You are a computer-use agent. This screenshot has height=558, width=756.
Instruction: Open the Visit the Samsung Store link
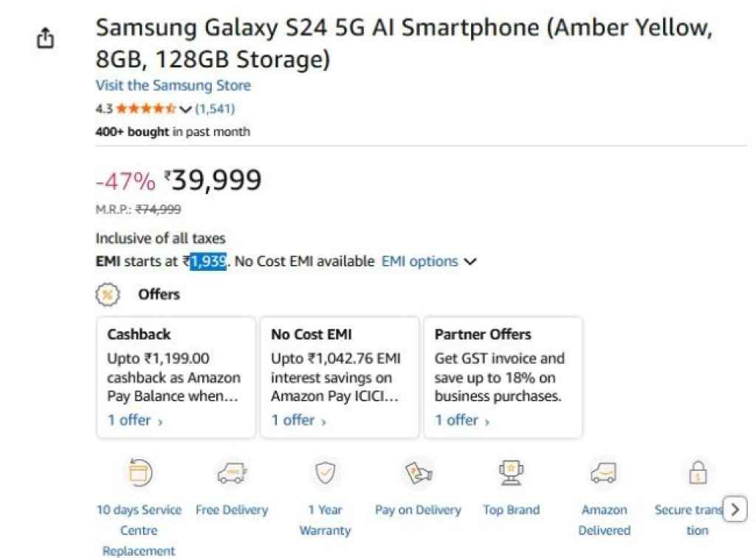coord(172,85)
